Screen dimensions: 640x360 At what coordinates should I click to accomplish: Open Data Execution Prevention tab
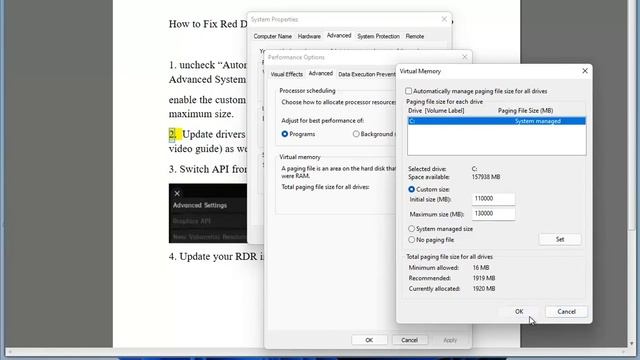click(x=366, y=74)
